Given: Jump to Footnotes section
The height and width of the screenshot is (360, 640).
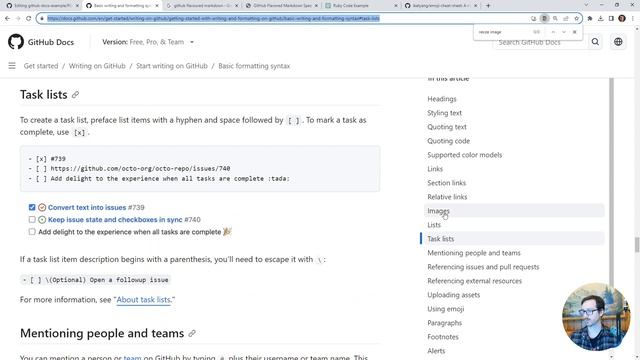Looking at the screenshot, I should coord(443,337).
